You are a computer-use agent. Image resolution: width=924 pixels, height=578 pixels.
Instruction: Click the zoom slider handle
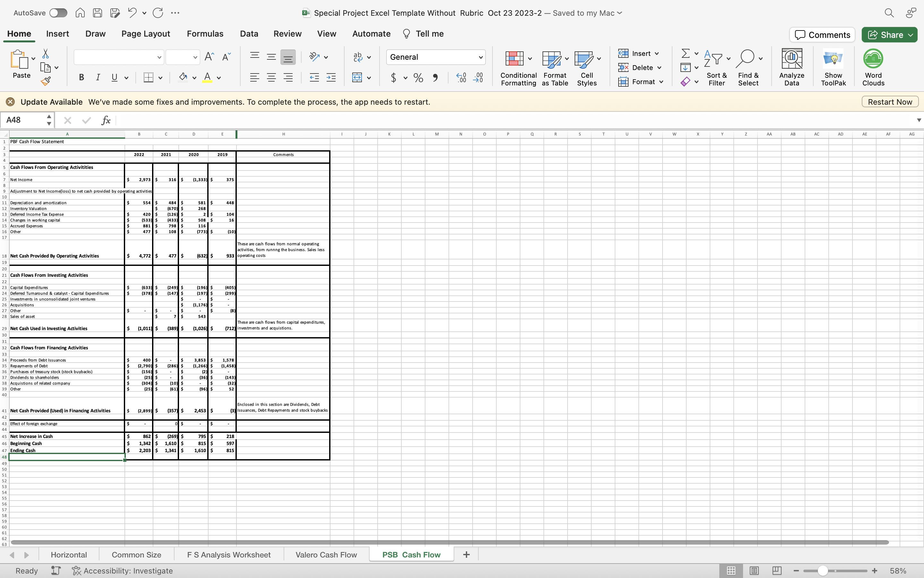[x=823, y=571]
